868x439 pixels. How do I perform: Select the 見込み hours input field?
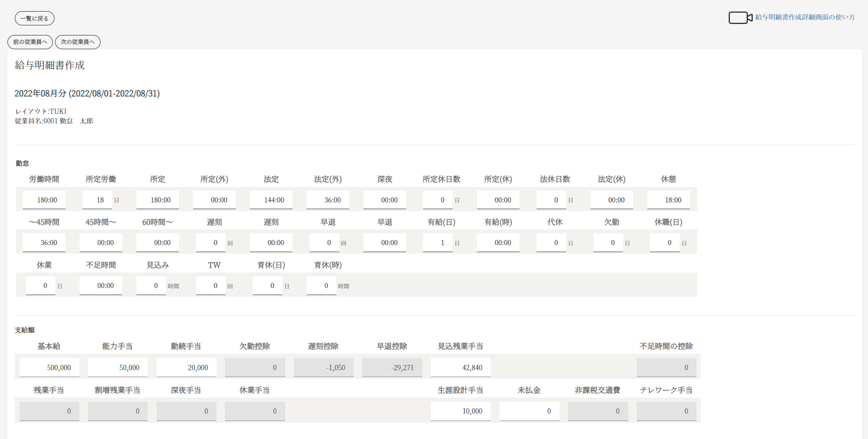(x=151, y=286)
